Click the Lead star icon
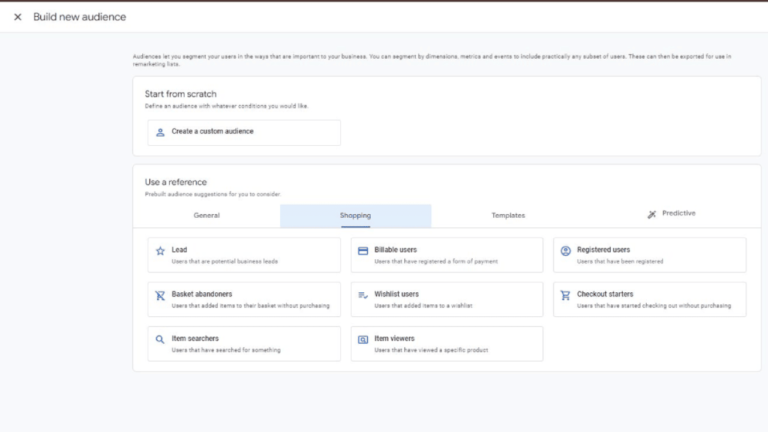The width and height of the screenshot is (768, 432). click(160, 251)
